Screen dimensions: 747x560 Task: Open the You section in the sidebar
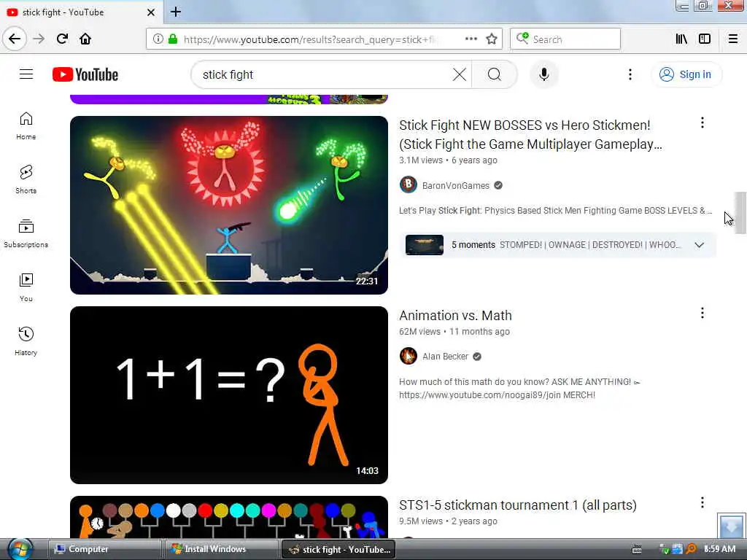pos(26,287)
